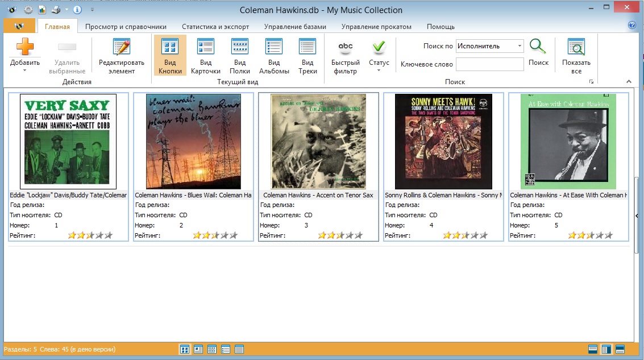The height and width of the screenshot is (360, 644).
Task: Select the At Ease with Coleman Hawkins cover
Action: 568,142
